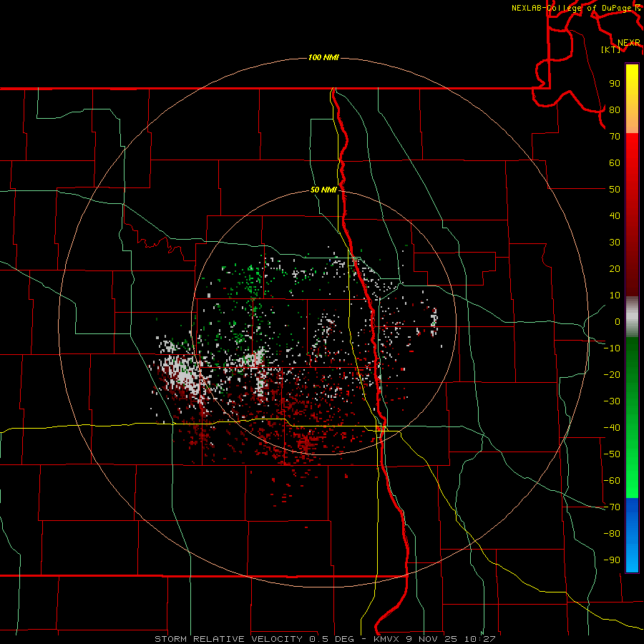The image size is (644, 644).
Task: Click the -40 value on velocity scale
Action: (612, 428)
